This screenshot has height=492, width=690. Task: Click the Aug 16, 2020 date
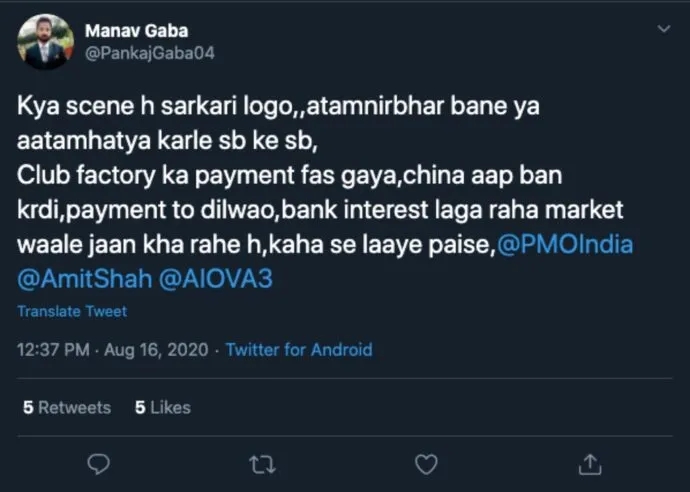pos(157,350)
